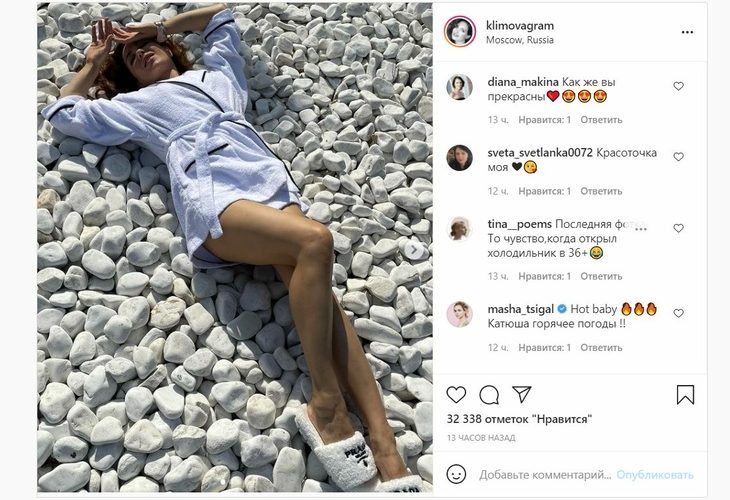Open the three-dot more options menu

coord(687,32)
